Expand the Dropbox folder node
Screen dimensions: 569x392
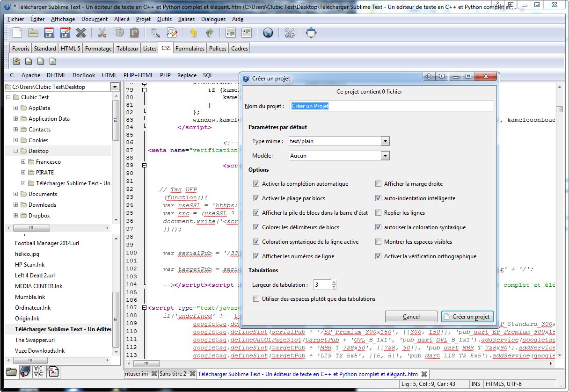tap(16, 216)
